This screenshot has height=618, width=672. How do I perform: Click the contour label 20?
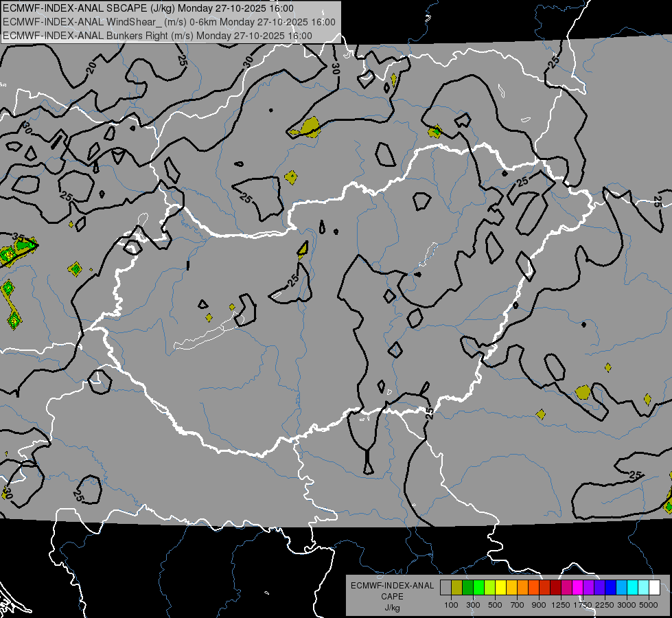tap(91, 68)
